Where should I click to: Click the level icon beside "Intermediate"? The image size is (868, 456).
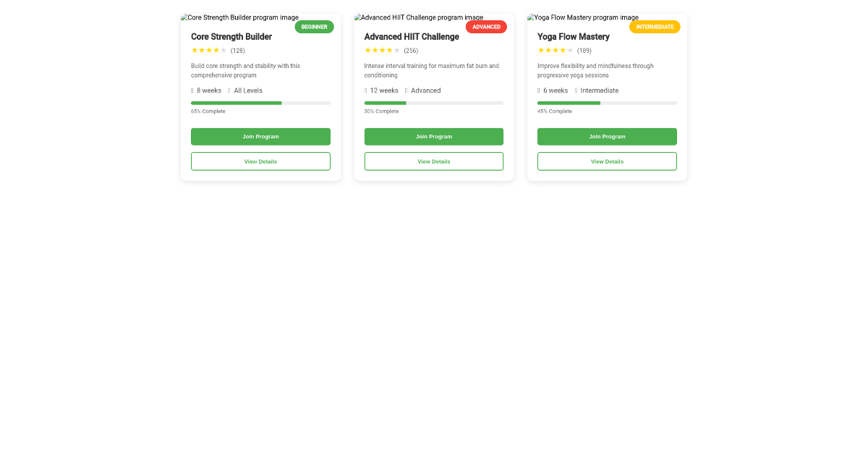[575, 90]
